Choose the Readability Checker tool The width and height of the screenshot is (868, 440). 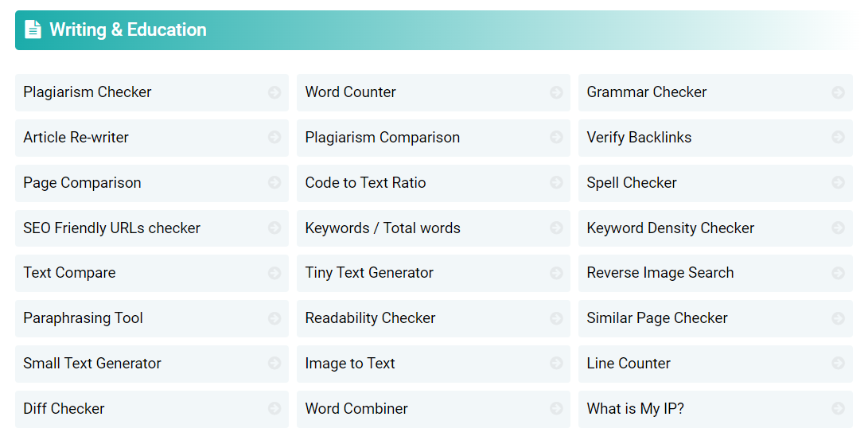pyautogui.click(x=434, y=319)
